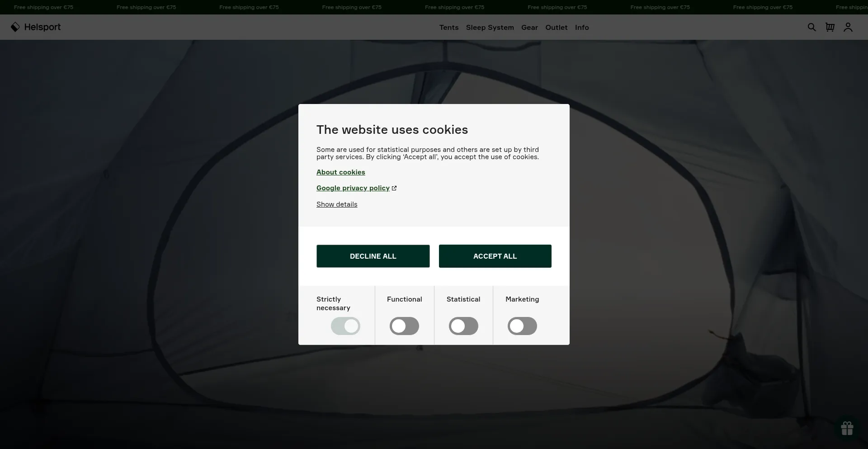Follow the About cookies link
The image size is (868, 449).
(340, 172)
